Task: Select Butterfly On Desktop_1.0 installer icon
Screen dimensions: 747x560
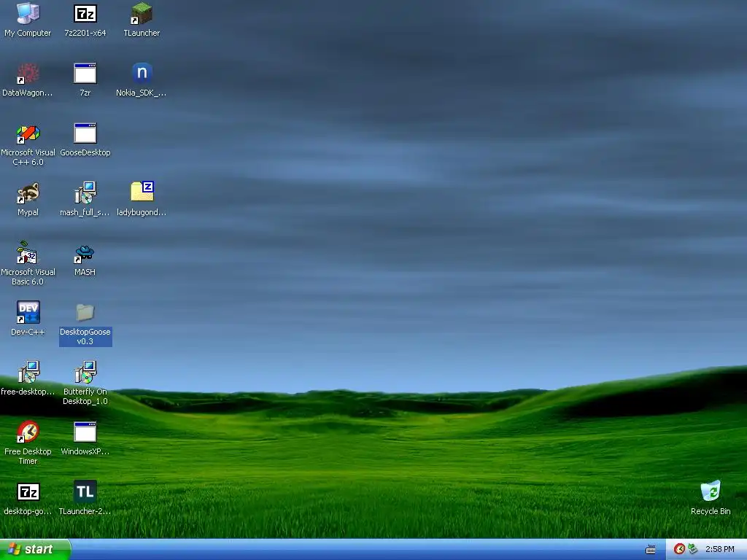Action: point(85,373)
